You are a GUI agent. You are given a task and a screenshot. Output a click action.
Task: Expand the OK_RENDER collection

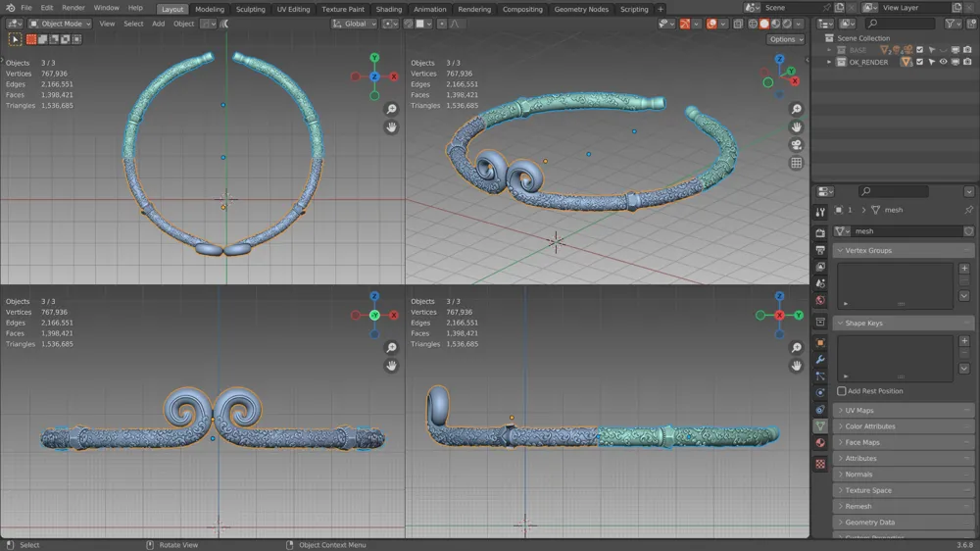829,62
